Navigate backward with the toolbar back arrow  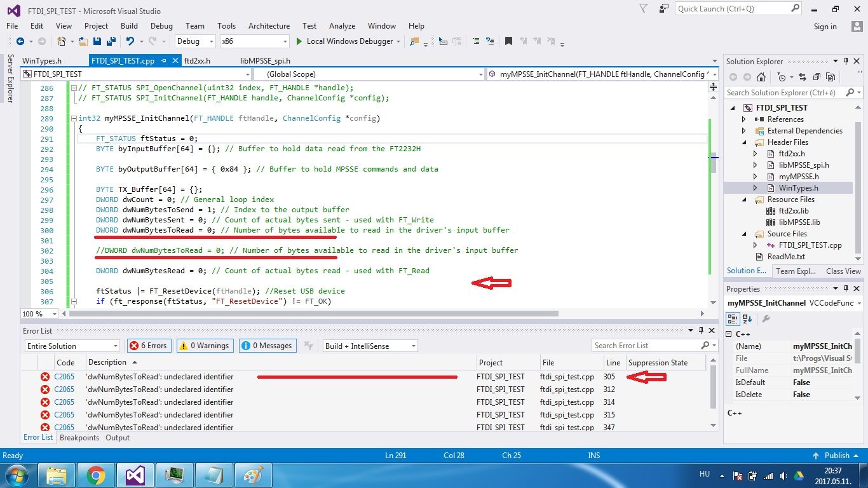coord(20,41)
